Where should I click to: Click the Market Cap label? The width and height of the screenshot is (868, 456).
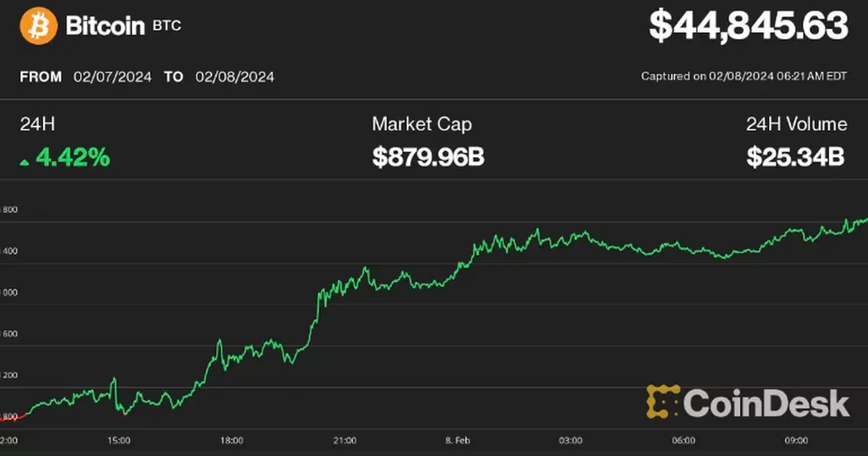[422, 124]
